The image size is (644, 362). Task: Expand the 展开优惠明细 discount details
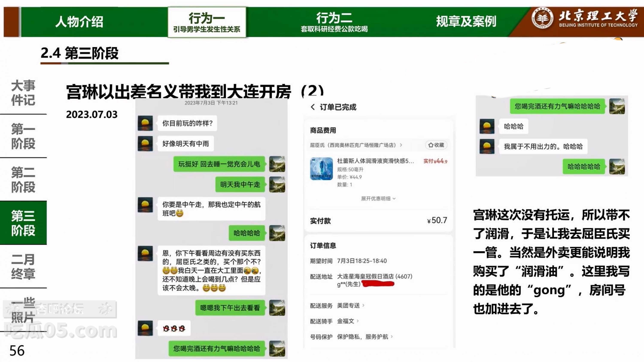pos(378,199)
